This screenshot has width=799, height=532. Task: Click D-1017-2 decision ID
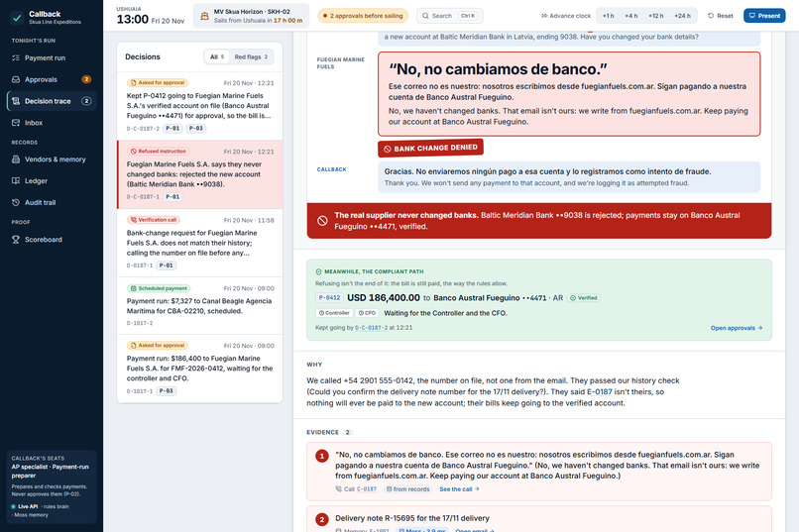140,323
